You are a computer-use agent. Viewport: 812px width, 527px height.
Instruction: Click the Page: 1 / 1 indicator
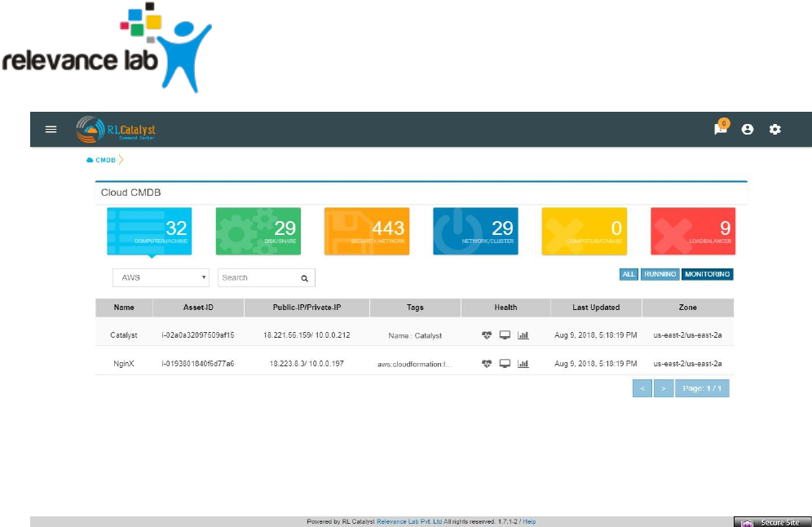click(702, 388)
